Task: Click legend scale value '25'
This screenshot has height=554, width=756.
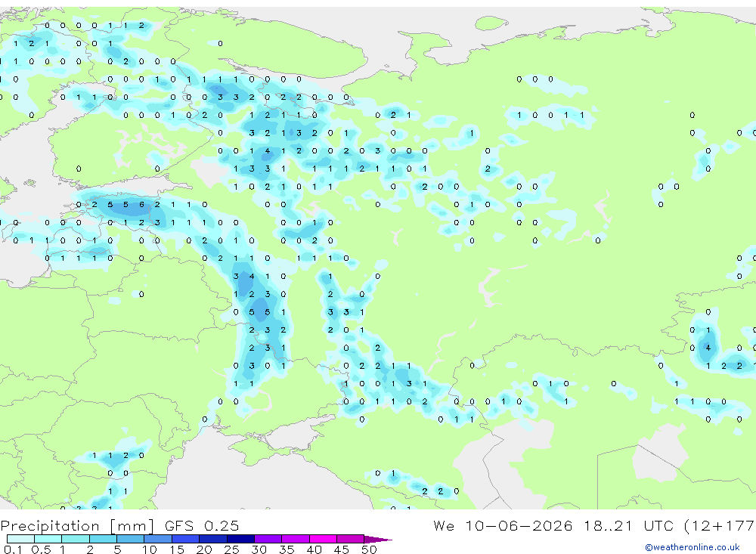Action: click(x=231, y=549)
